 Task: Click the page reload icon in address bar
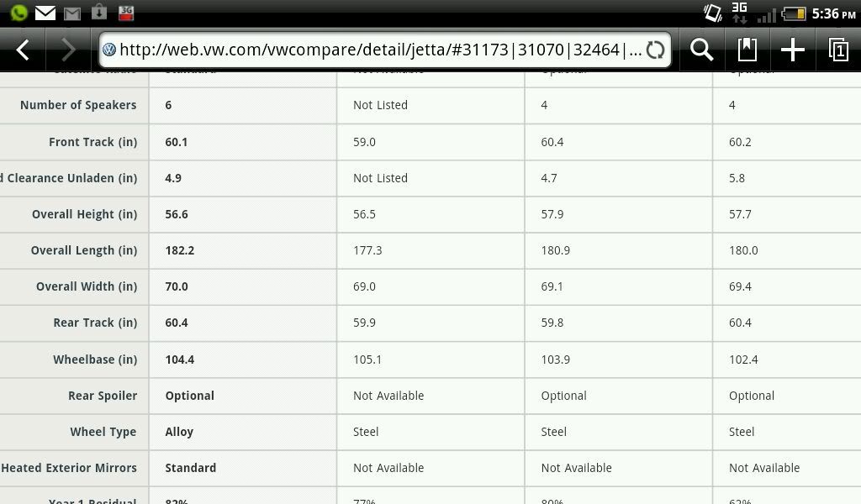coord(656,50)
